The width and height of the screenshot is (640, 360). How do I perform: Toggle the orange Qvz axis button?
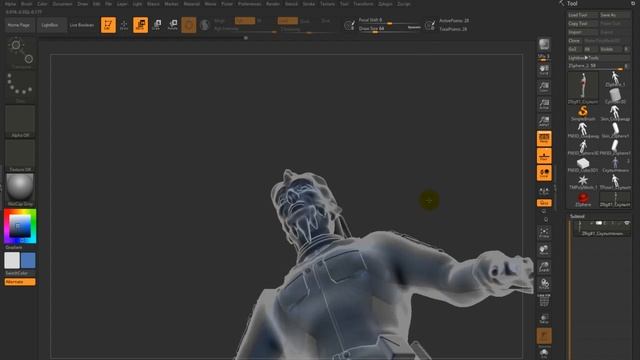point(544,203)
